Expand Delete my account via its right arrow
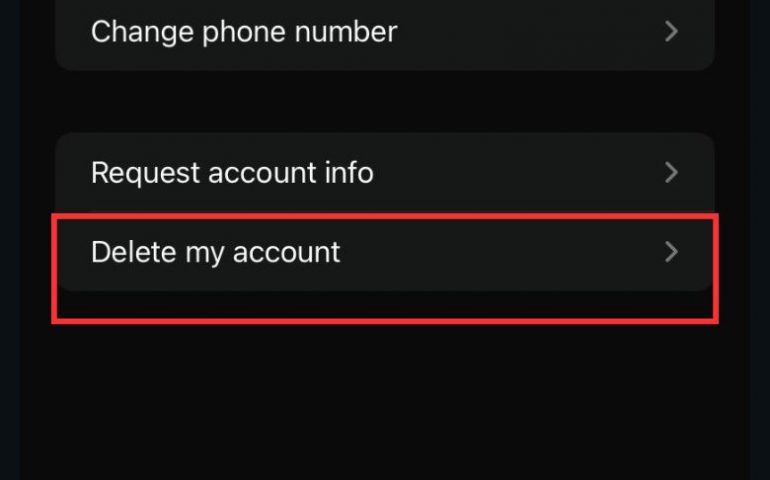The image size is (770, 480). coord(672,252)
